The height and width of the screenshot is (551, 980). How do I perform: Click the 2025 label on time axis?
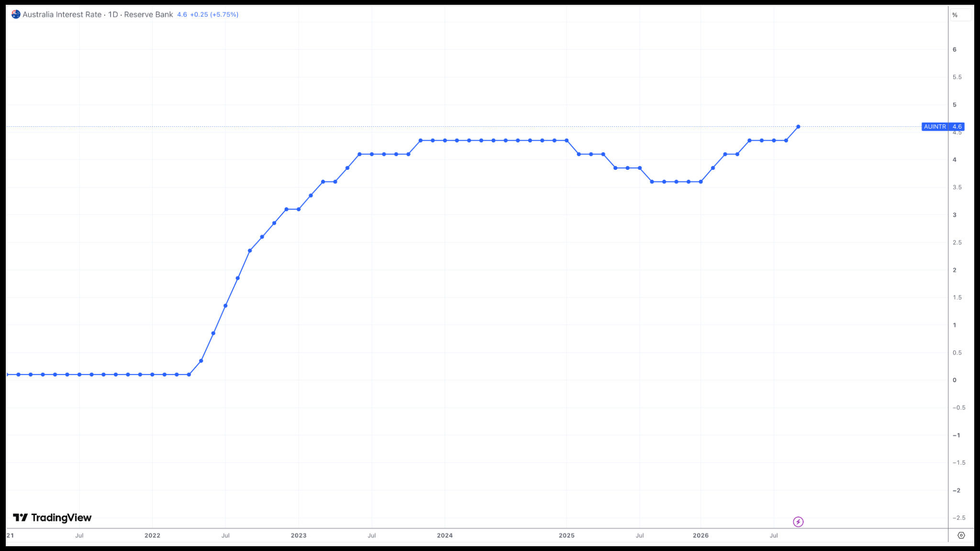click(x=567, y=535)
